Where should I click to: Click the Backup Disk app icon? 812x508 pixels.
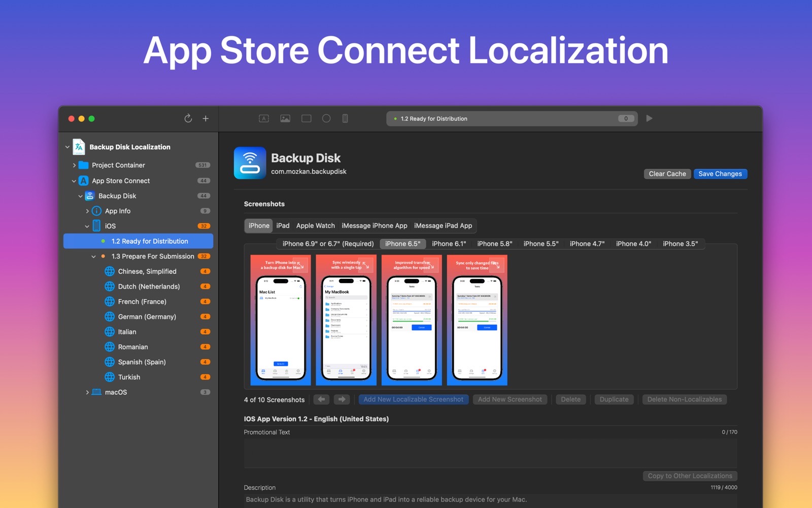pyautogui.click(x=250, y=163)
